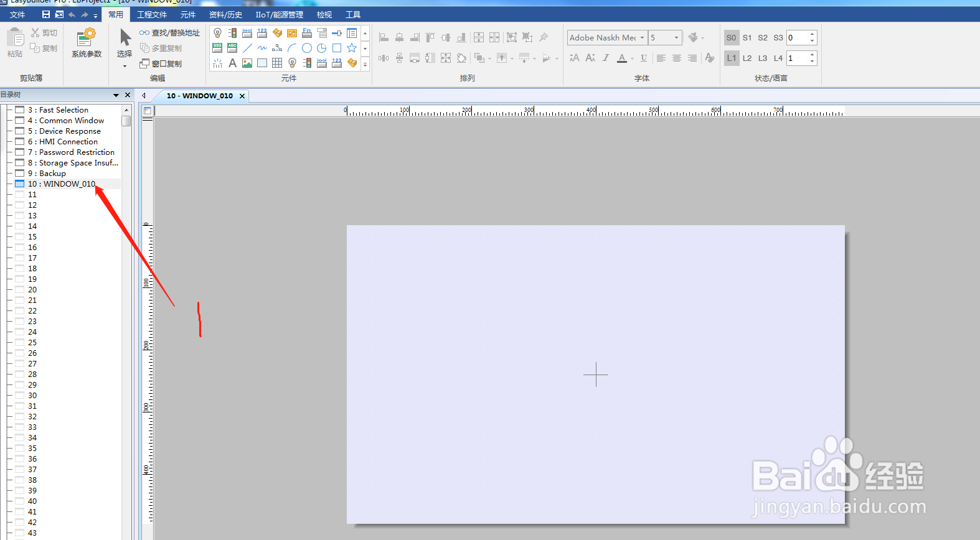The image size is (980, 540).
Task: Choose the line drawing tool
Action: pyautogui.click(x=247, y=48)
